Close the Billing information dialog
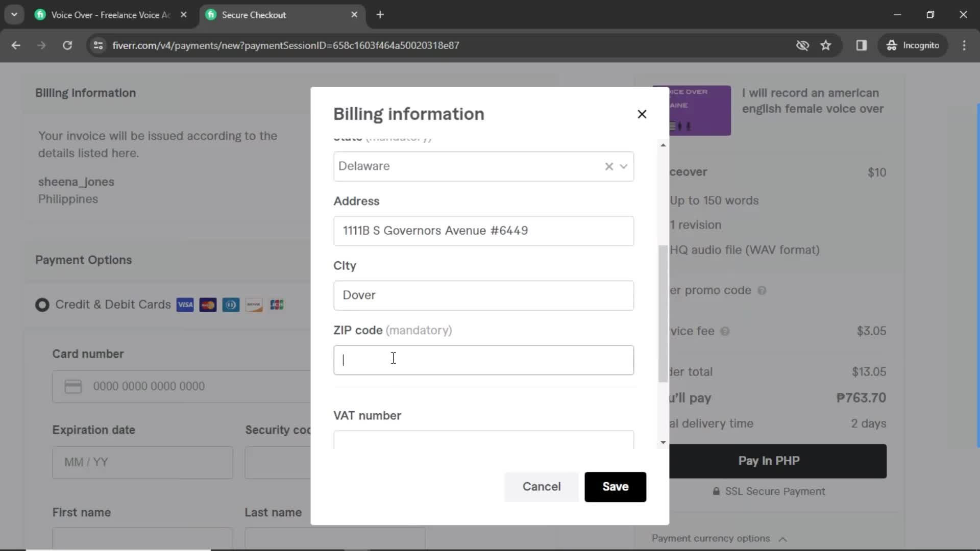Image resolution: width=980 pixels, height=551 pixels. click(642, 114)
